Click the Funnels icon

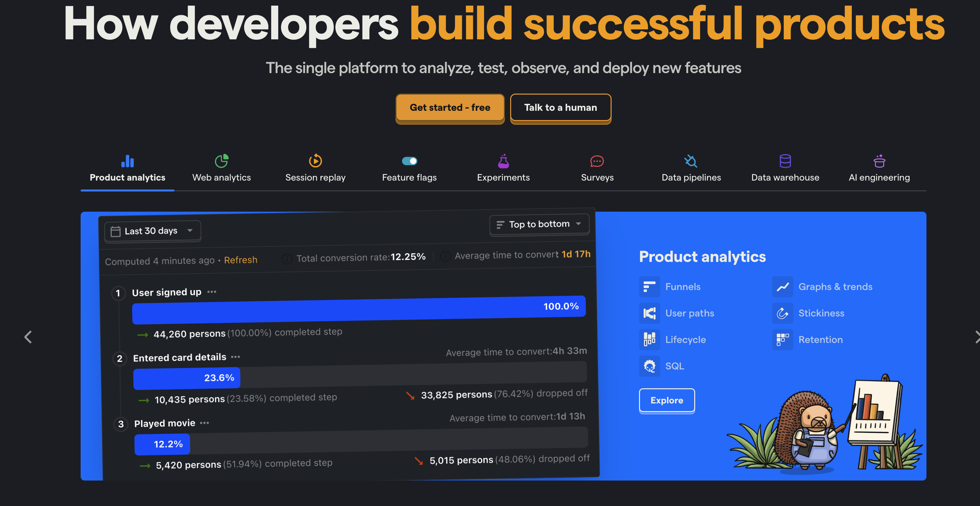click(x=649, y=286)
